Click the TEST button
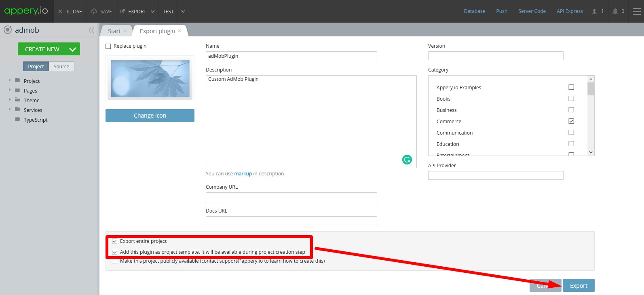 tap(168, 11)
